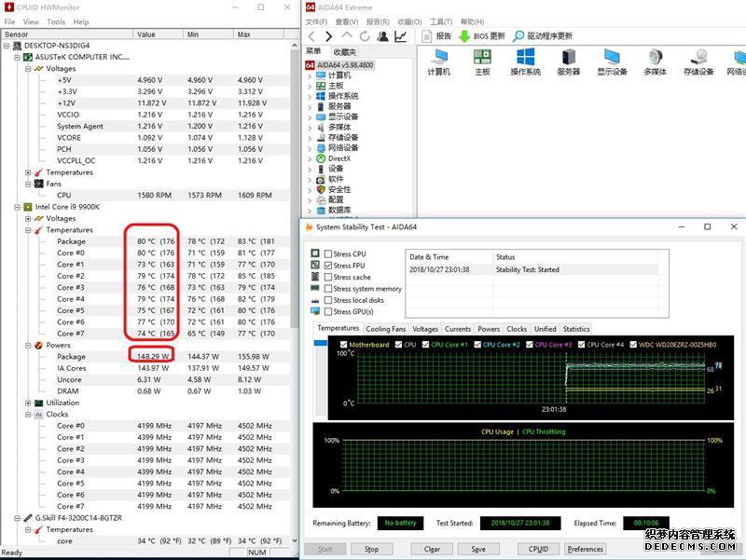
Task: Open the 操作系统 Windows large icon
Action: point(525,61)
